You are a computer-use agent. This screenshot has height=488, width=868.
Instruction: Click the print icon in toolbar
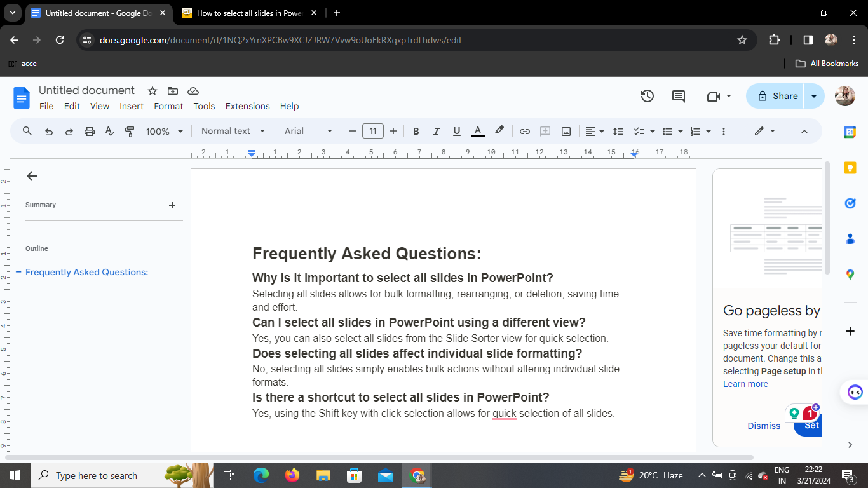(90, 132)
